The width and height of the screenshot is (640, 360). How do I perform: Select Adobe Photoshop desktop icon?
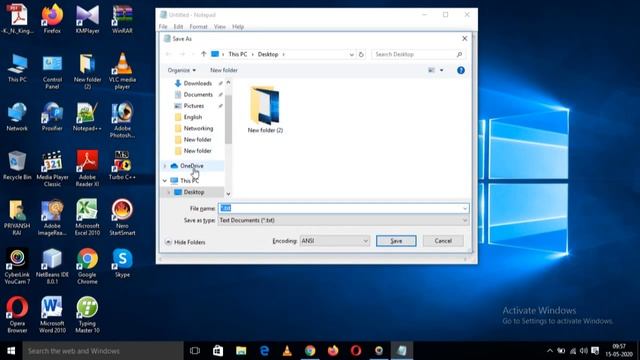[x=122, y=120]
